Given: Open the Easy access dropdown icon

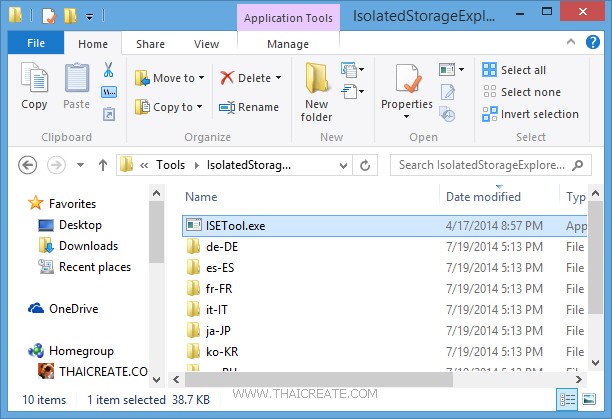Looking at the screenshot, I should [352, 92].
